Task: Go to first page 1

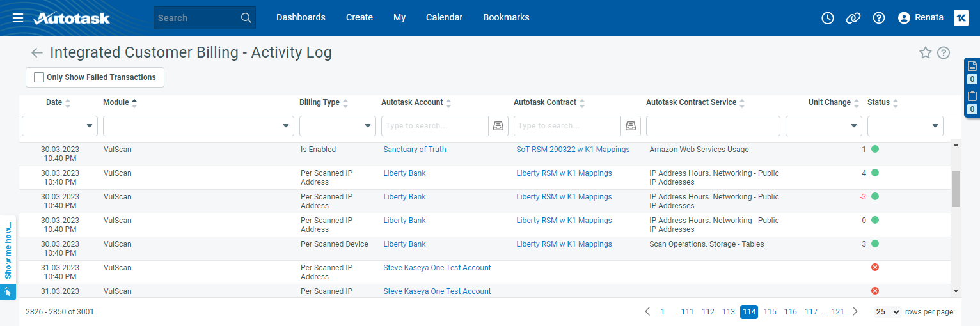Action: coord(663,312)
